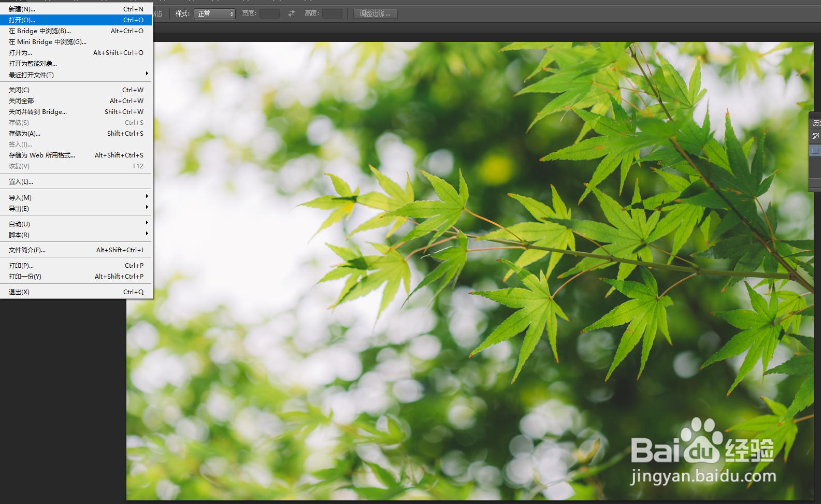
Task: Choose 退出(X) to quit Photoshop
Action: 76,292
